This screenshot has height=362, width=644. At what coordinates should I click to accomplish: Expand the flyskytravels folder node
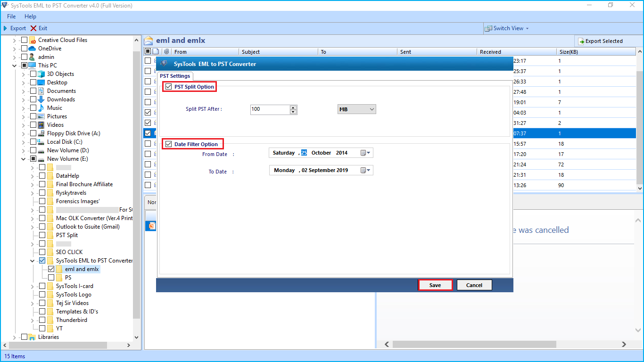pyautogui.click(x=33, y=193)
